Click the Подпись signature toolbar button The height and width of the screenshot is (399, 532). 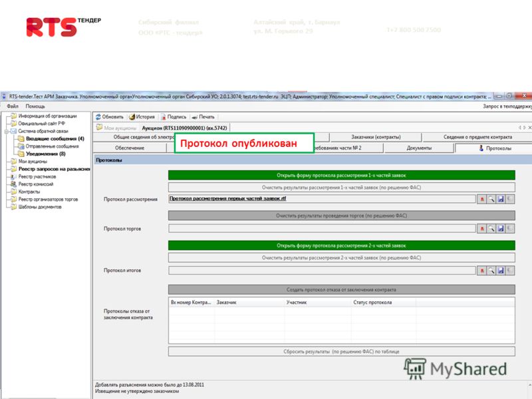coord(174,117)
